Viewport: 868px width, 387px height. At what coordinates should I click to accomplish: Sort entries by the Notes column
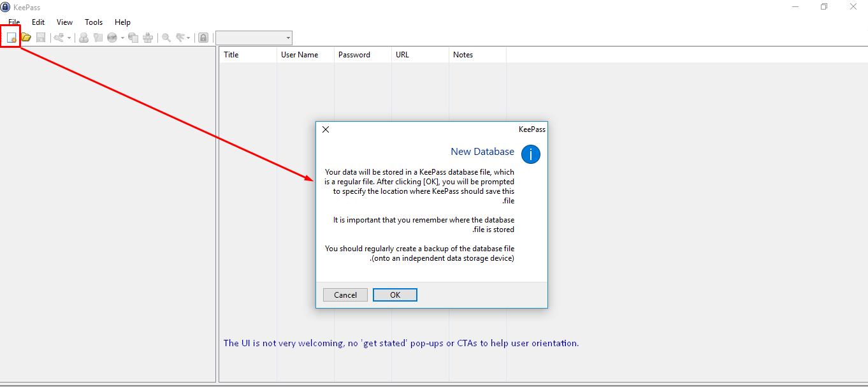(x=477, y=55)
